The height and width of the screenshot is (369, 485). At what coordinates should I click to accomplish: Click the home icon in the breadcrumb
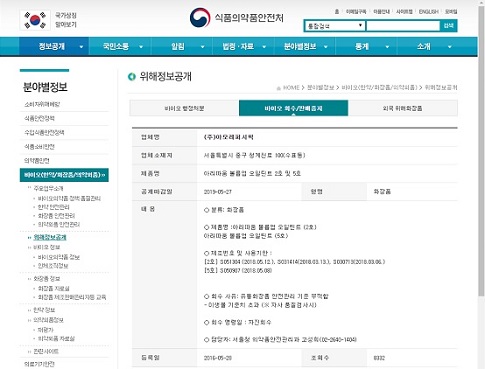tap(279, 88)
